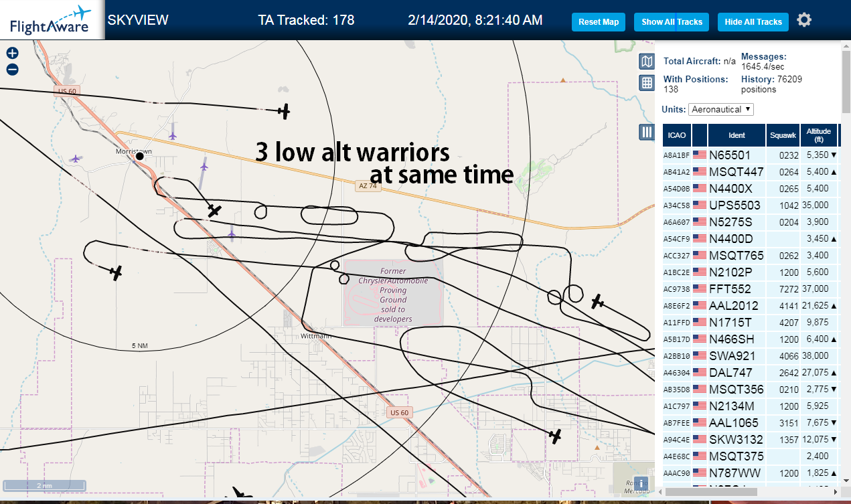Click the Reset Map button
This screenshot has height=504, width=851.
(x=599, y=22)
